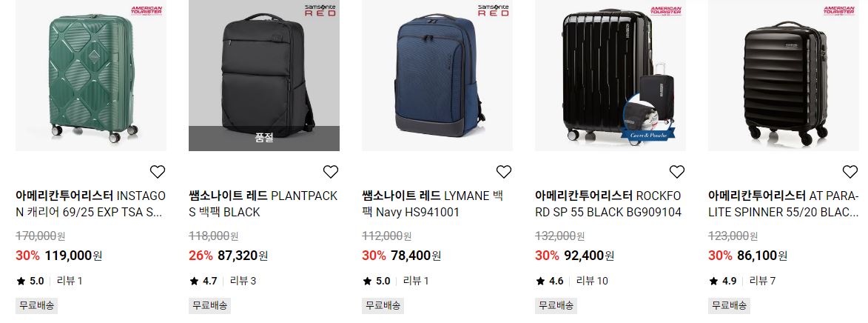Open 아메리칸투어리스터 INSTAGON 캐리어 title link

click(x=91, y=204)
